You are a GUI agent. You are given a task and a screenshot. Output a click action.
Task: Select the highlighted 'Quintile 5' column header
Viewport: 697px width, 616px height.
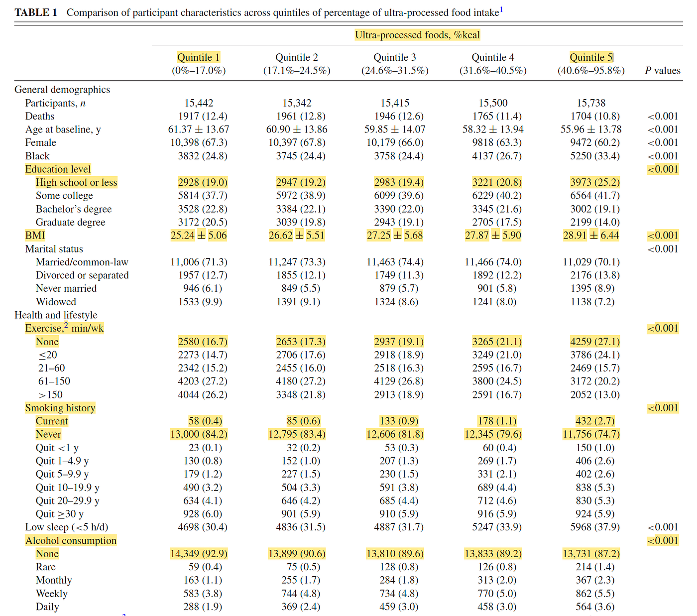[591, 57]
